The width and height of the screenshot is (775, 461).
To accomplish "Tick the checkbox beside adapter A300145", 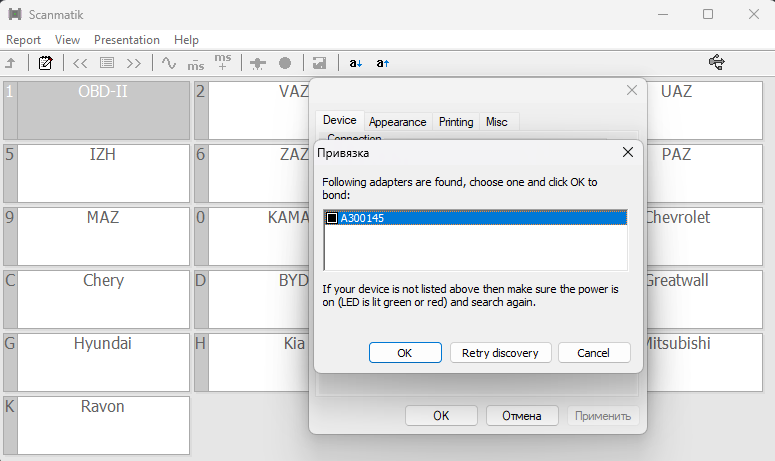I will [x=332, y=217].
